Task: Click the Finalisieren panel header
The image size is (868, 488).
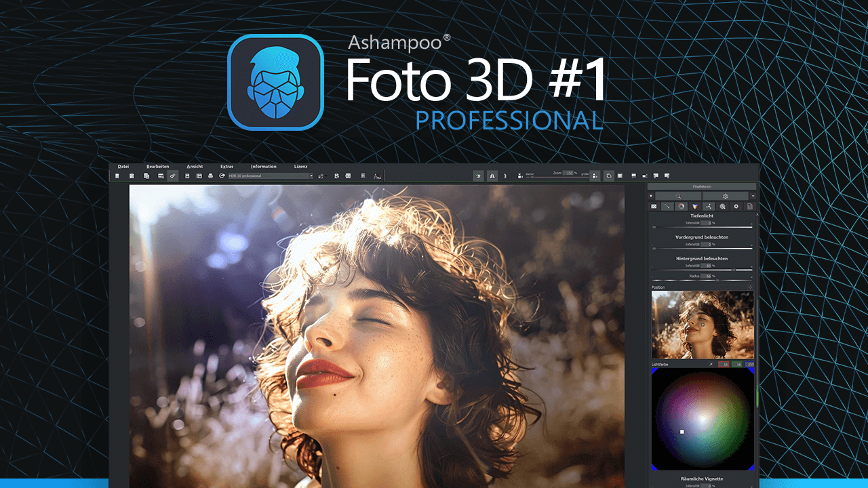Action: 702,186
